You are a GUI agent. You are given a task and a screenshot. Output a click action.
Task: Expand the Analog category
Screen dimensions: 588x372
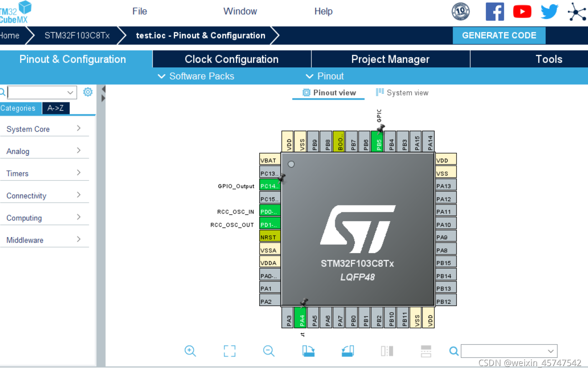[x=44, y=151]
